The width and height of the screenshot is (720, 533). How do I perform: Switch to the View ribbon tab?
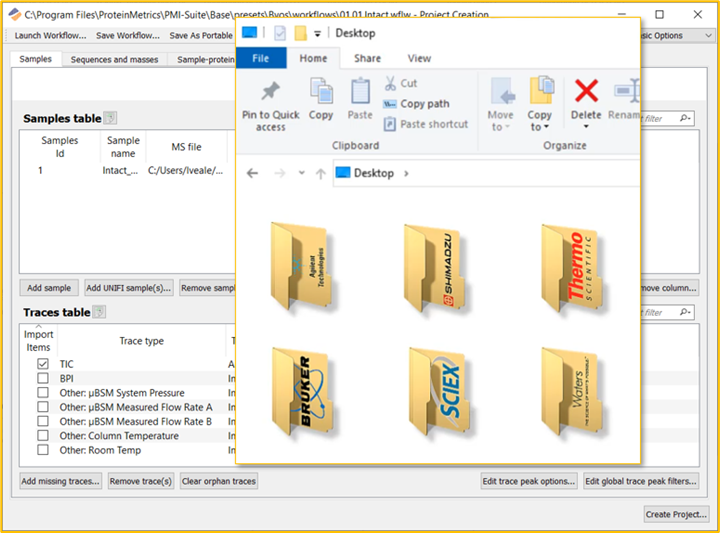[419, 58]
